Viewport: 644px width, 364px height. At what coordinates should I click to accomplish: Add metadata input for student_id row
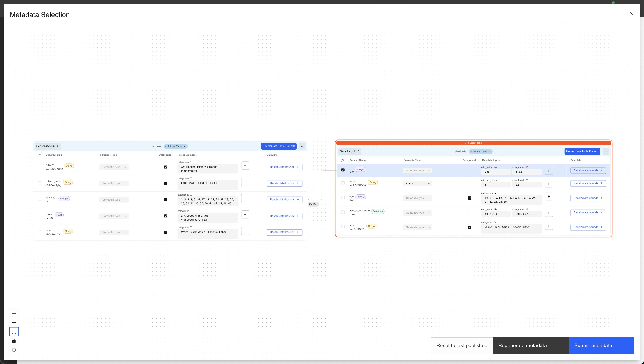coord(245,198)
